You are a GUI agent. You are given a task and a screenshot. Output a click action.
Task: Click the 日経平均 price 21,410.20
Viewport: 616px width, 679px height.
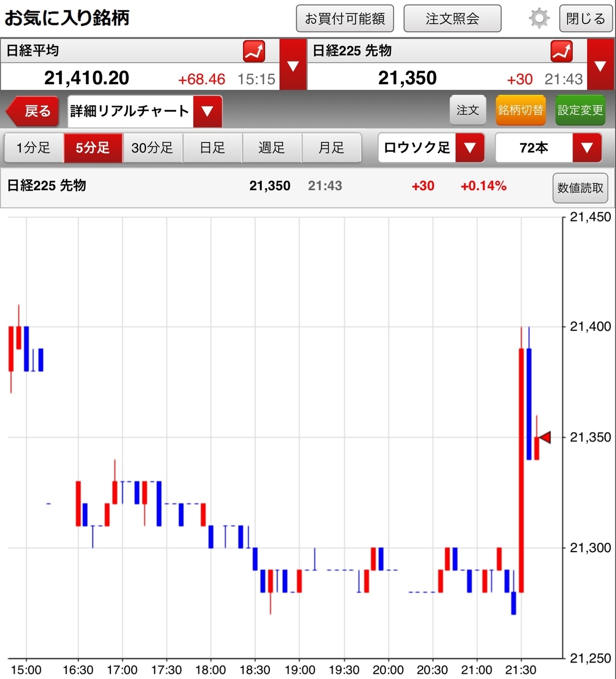tap(87, 78)
